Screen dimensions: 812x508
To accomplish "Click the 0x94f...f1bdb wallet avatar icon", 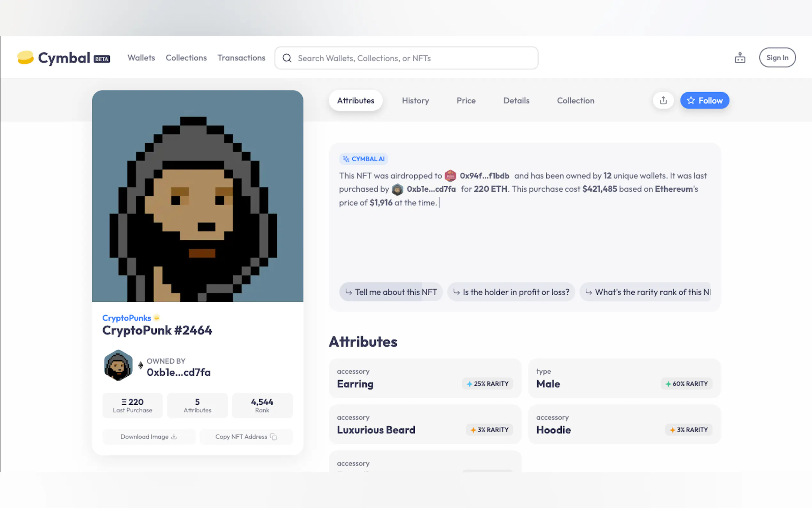I will (x=450, y=176).
